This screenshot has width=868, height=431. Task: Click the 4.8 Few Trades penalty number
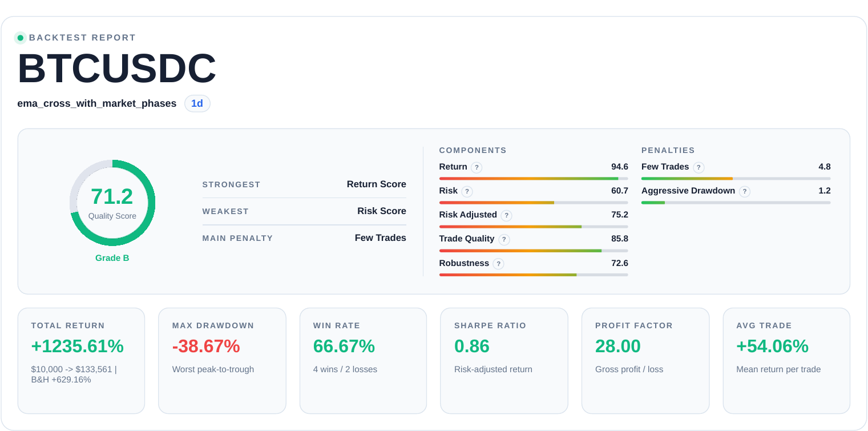pyautogui.click(x=825, y=167)
